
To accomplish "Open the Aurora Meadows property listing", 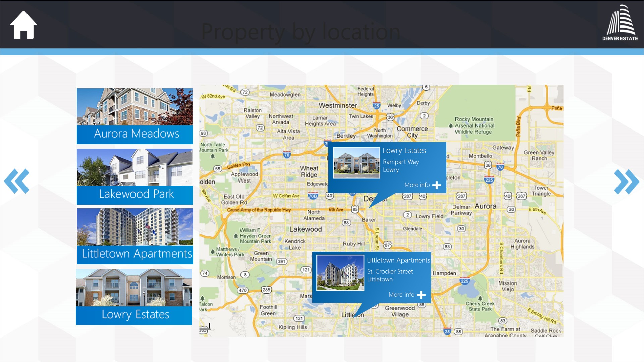I will [135, 116].
